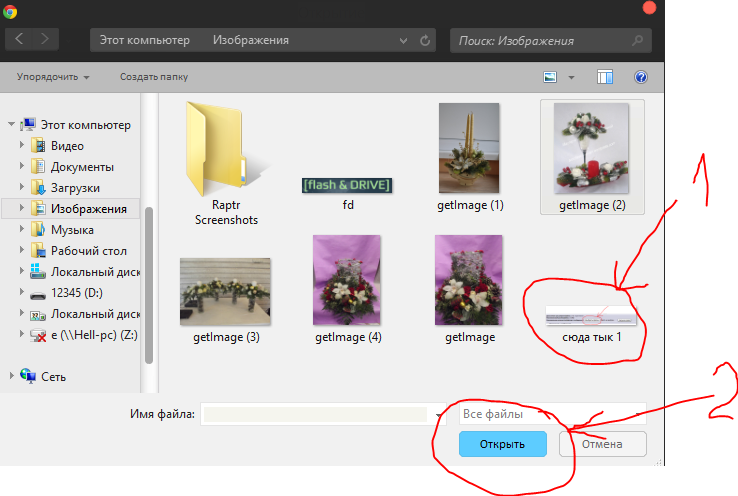Image resolution: width=738 pixels, height=496 pixels.
Task: Collapse the Этот компьютер tree node
Action: point(11,125)
